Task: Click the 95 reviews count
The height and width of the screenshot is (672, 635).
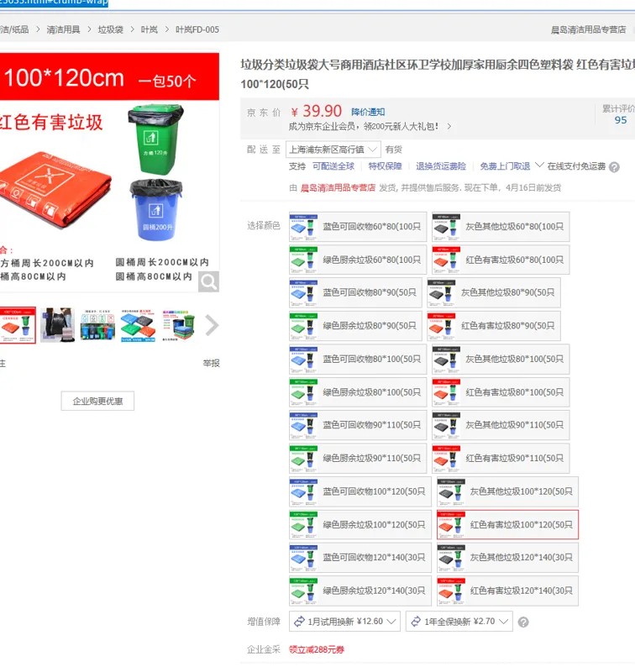Action: coord(621,120)
